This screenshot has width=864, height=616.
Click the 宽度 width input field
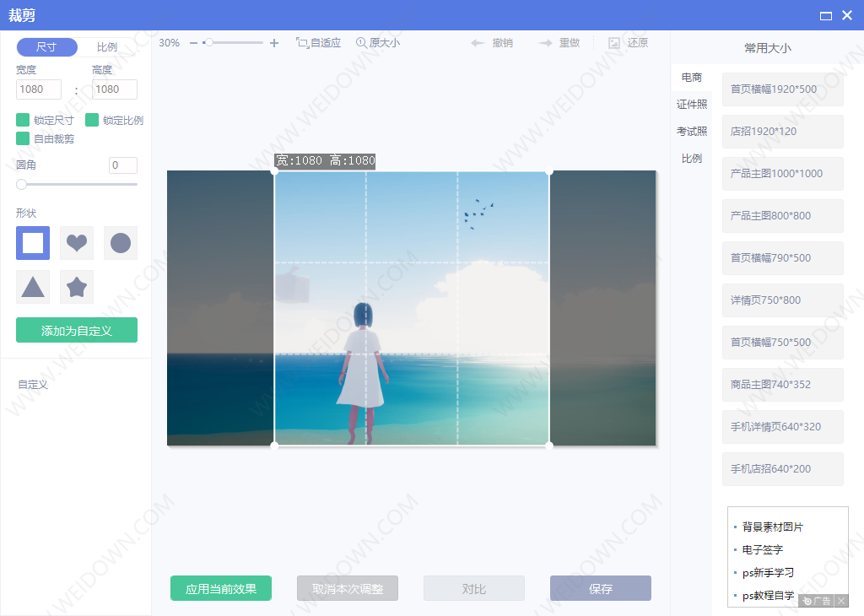pos(39,89)
